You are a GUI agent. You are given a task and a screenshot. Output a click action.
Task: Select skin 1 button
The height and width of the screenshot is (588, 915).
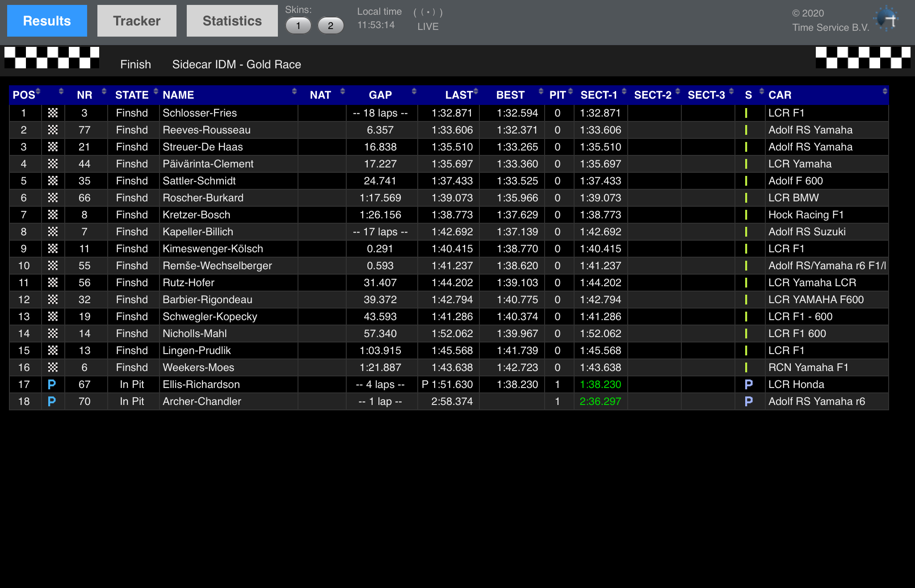(x=298, y=25)
